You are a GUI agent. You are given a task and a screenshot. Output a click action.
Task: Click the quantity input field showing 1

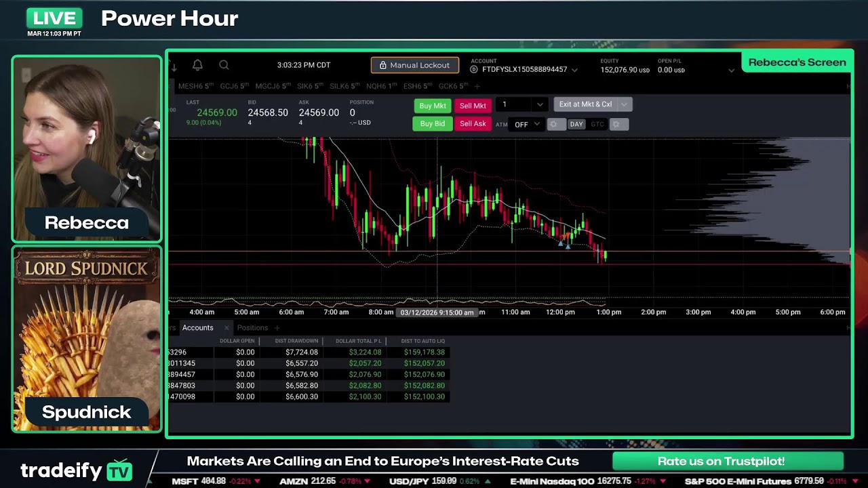coord(514,104)
